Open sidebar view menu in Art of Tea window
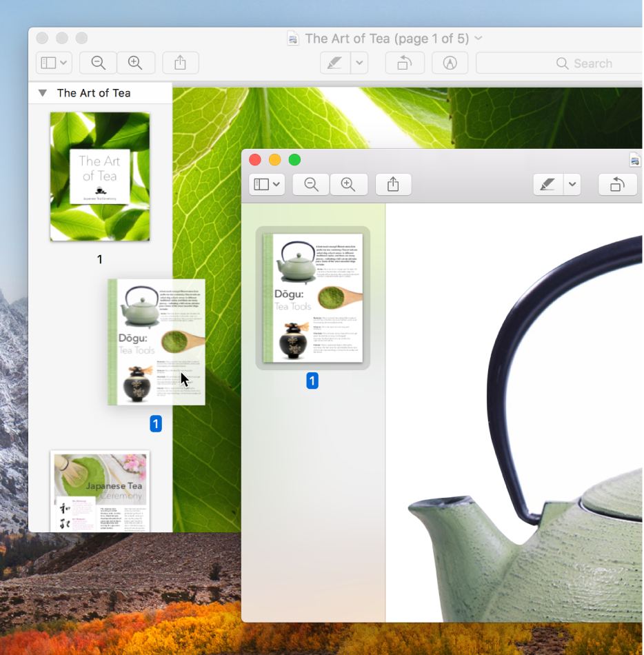644x655 pixels. click(x=54, y=63)
